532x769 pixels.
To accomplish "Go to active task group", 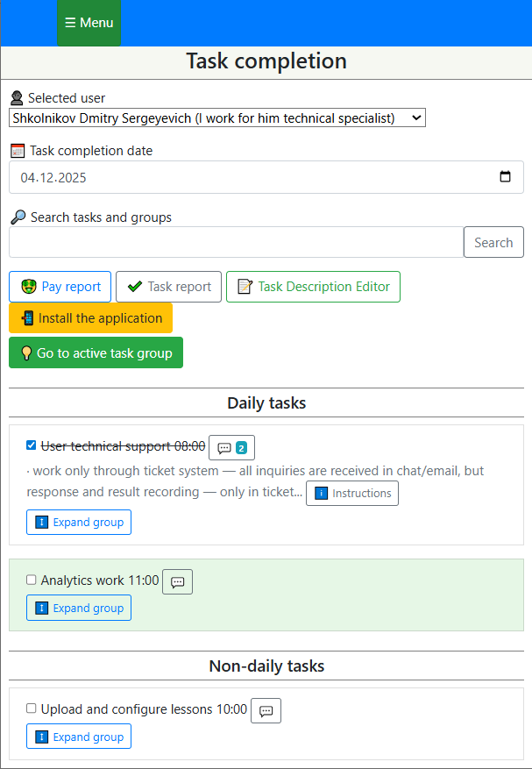I will [x=96, y=353].
